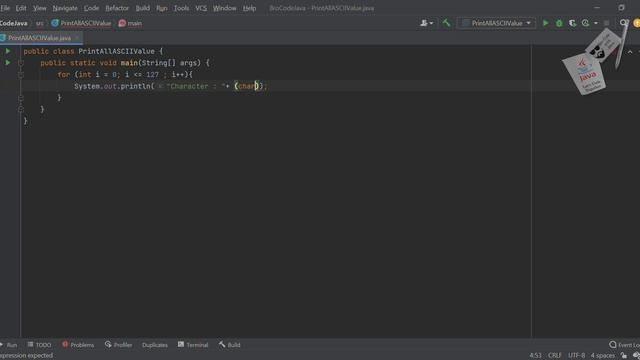Open the Duplicates tool window
This screenshot has width=640, height=360.
(155, 345)
